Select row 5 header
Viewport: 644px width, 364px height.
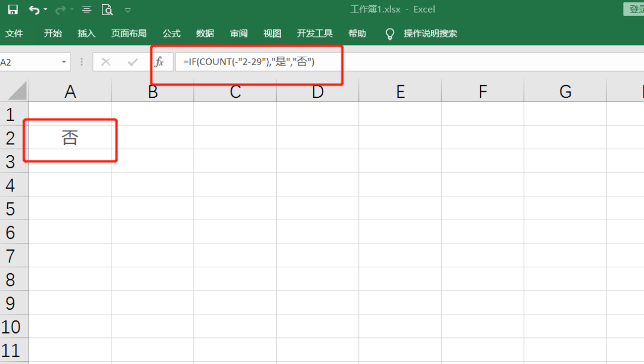(x=14, y=208)
